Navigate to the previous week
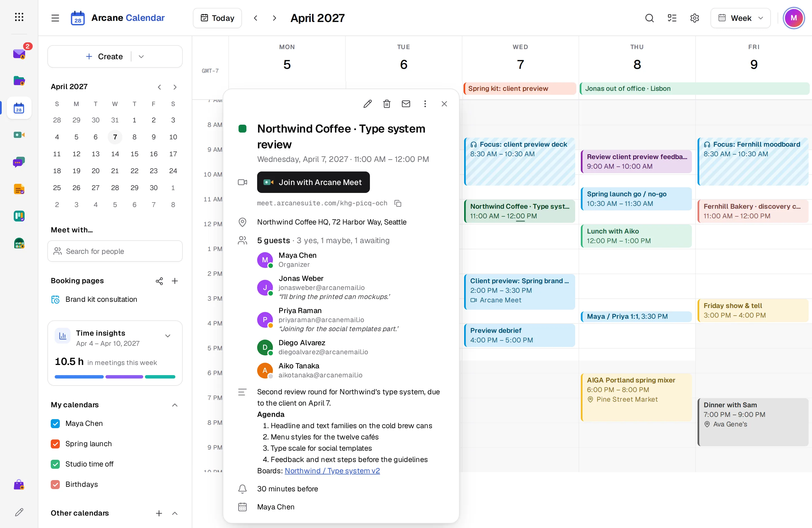 (255, 18)
